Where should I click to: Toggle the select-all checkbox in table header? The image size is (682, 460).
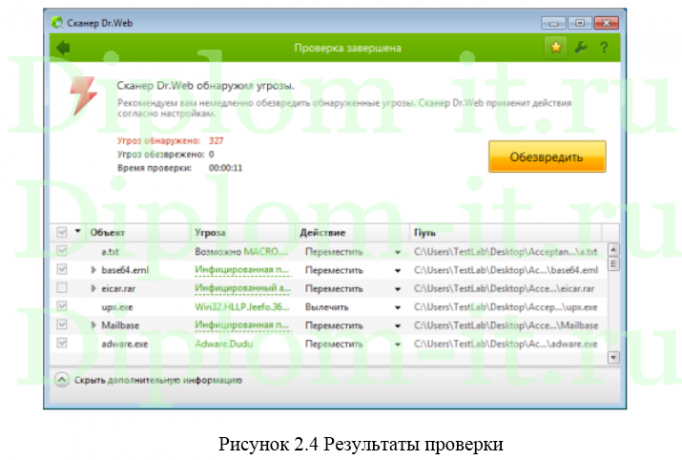coord(62,232)
